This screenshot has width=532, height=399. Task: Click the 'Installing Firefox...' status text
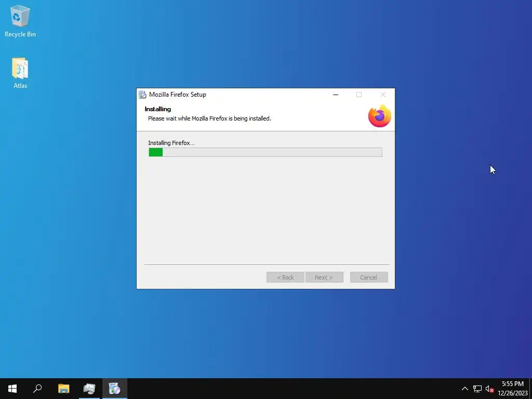click(171, 143)
